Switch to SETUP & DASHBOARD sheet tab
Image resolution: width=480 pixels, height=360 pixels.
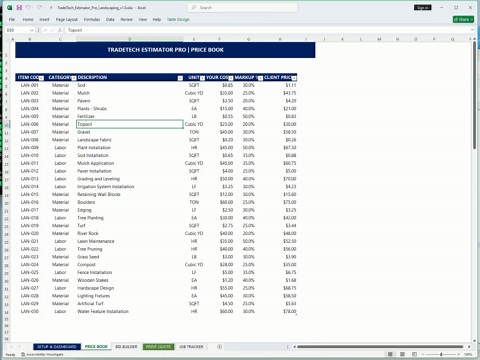click(x=57, y=347)
